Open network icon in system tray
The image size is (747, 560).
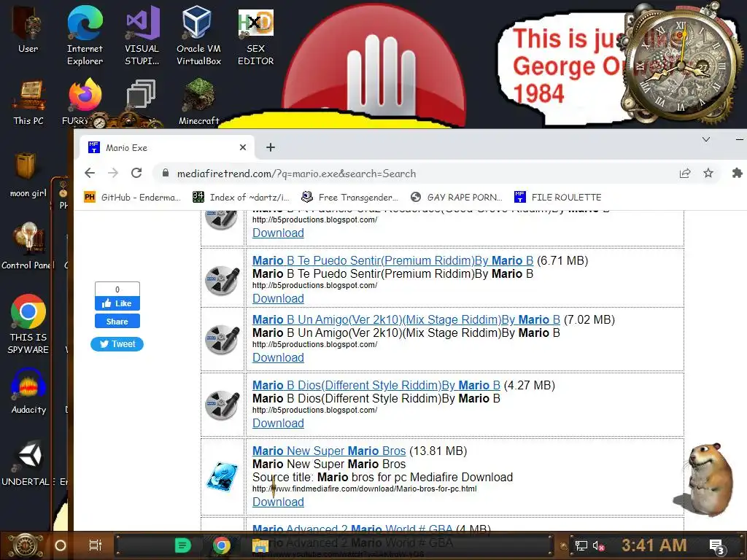pos(581,546)
